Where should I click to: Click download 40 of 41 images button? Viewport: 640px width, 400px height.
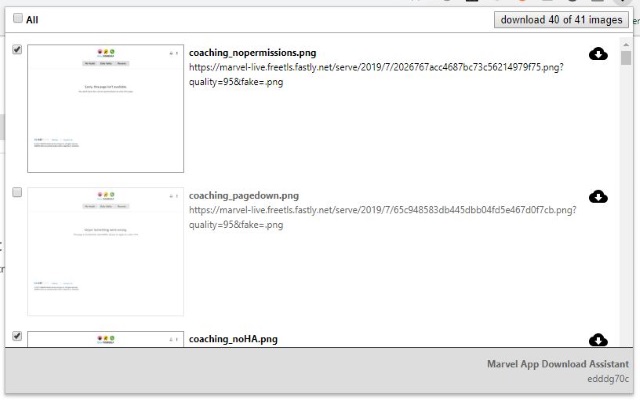point(561,20)
